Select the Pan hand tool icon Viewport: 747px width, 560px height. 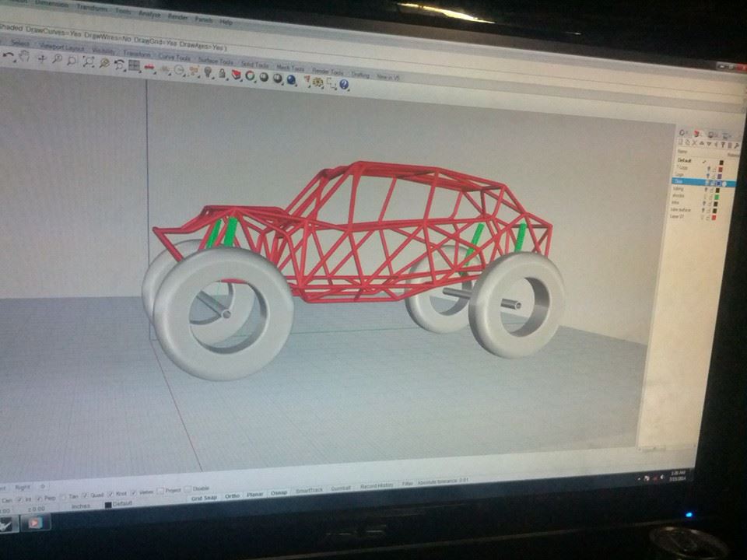click(24, 56)
